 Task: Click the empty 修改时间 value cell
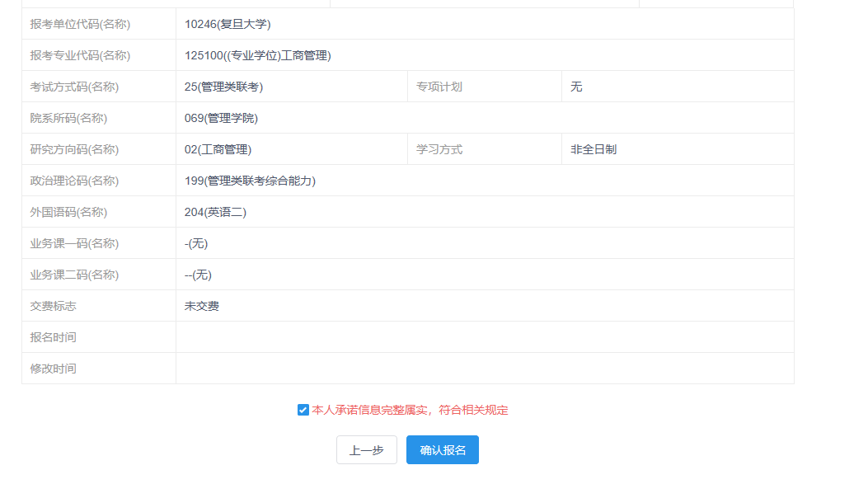(484, 369)
